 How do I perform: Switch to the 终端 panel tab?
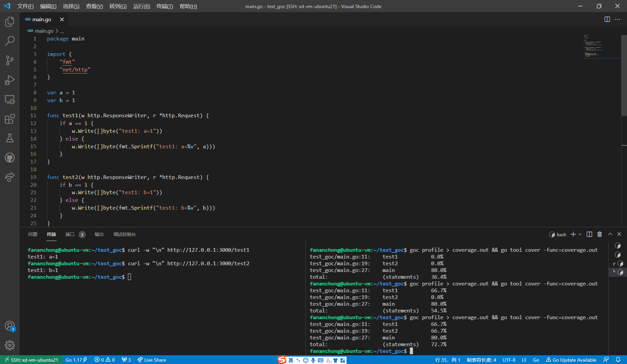[x=51, y=234]
